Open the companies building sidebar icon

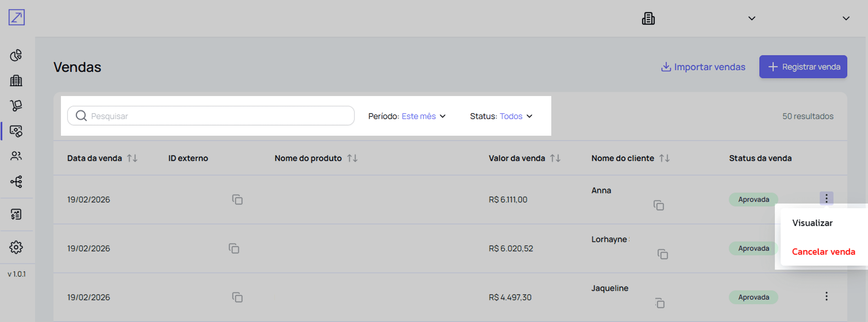coord(16,80)
